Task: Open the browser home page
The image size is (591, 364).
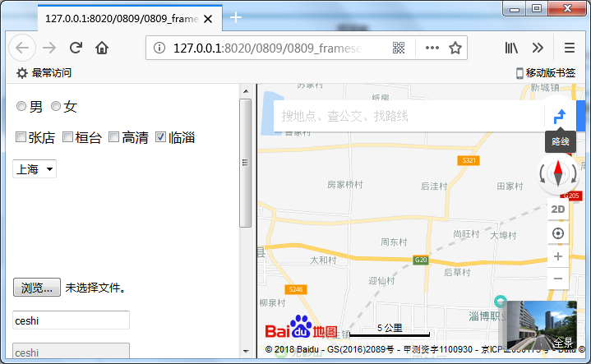Action: pyautogui.click(x=102, y=48)
